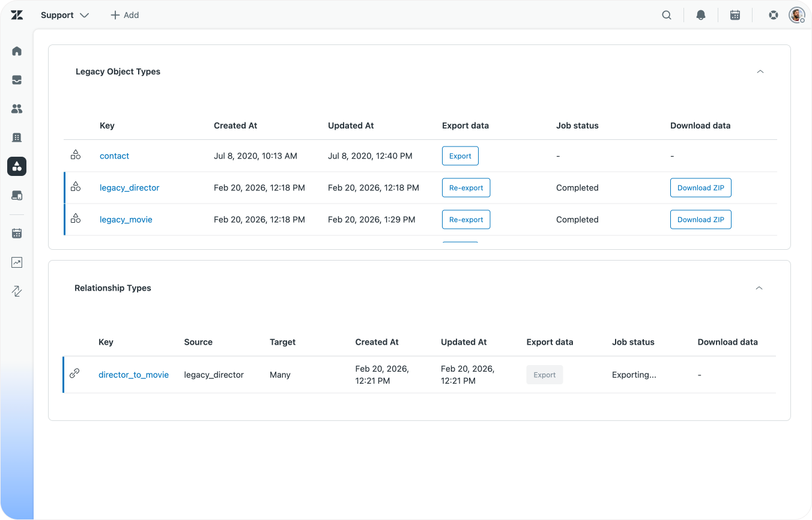Viewport: 812px width, 520px height.
Task: Open the top bar calendar icon
Action: (x=735, y=15)
